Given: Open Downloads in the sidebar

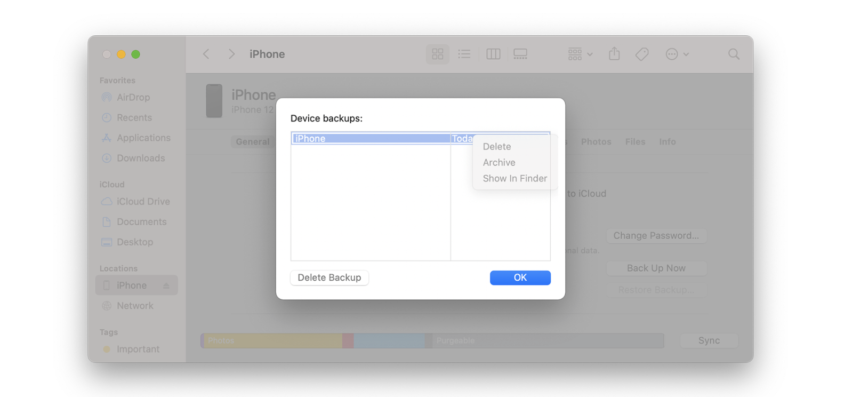Looking at the screenshot, I should 141,158.
